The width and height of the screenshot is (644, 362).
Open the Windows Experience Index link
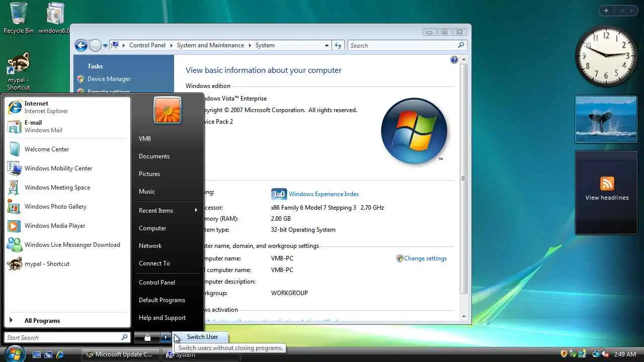[324, 194]
